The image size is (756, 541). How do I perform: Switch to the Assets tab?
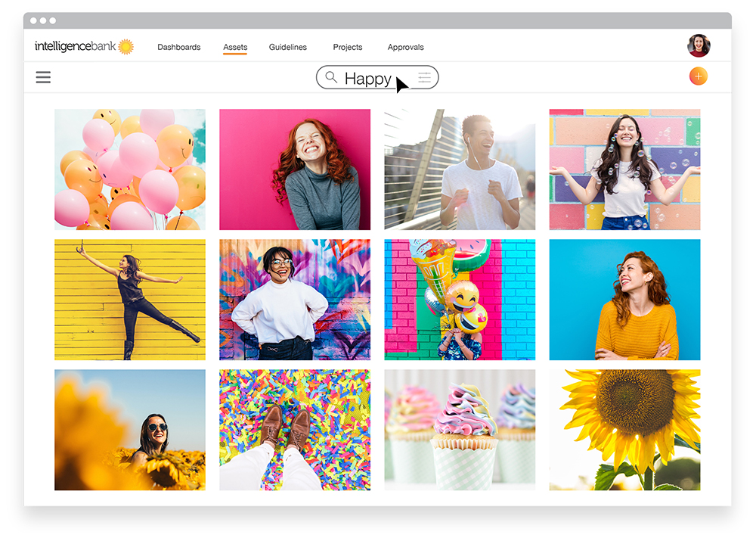[235, 47]
